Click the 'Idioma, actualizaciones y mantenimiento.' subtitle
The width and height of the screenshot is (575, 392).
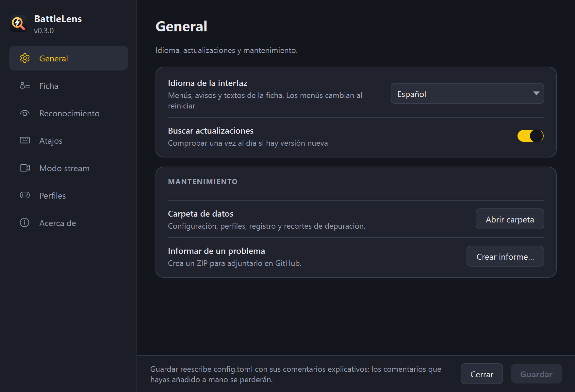coord(226,50)
